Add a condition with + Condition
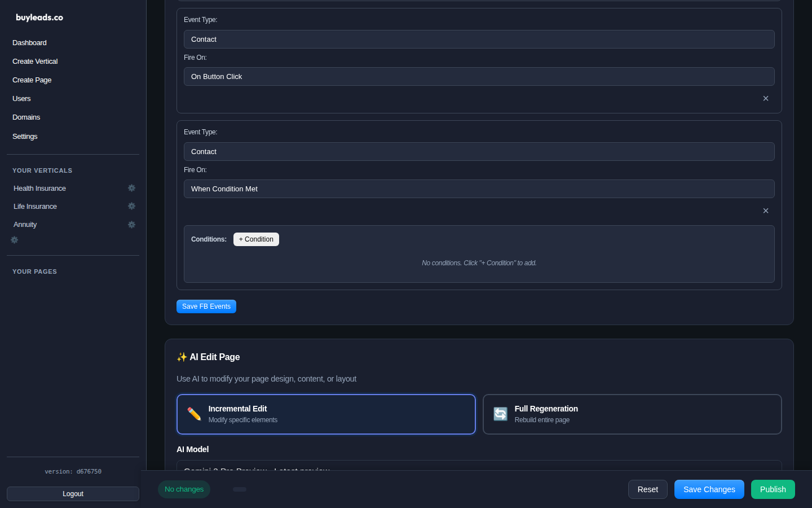This screenshot has height=508, width=812. (x=256, y=239)
